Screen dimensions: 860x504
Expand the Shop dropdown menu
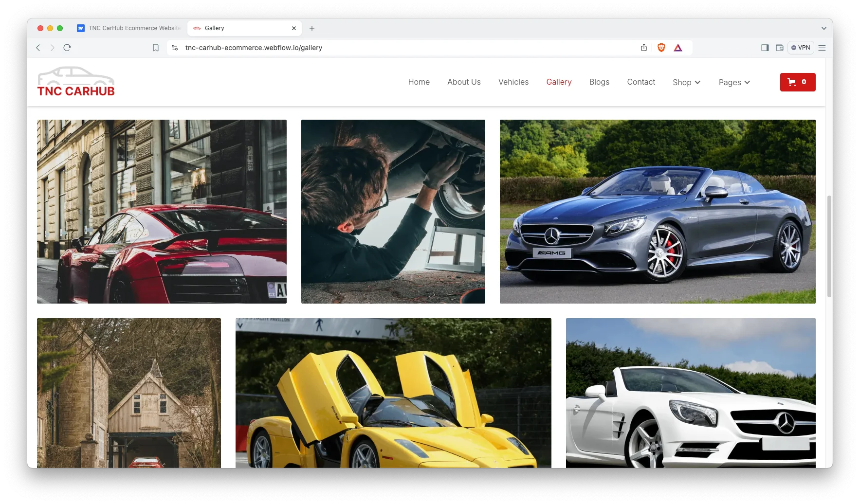[686, 82]
